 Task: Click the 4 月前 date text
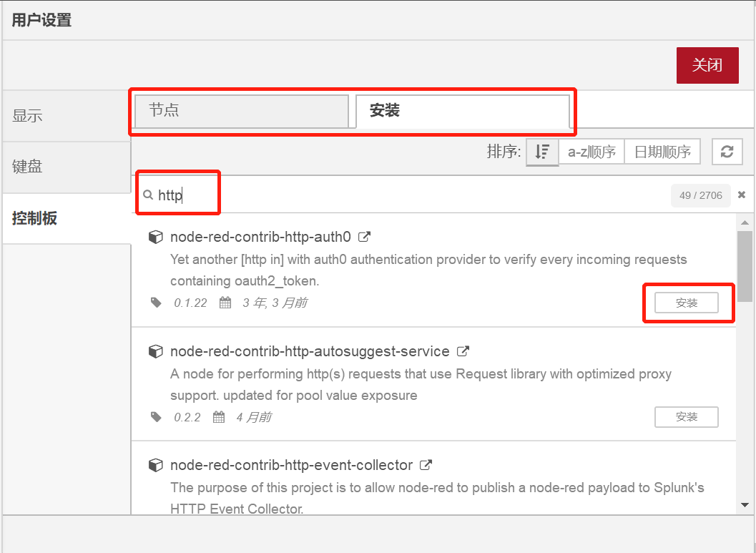coord(254,417)
